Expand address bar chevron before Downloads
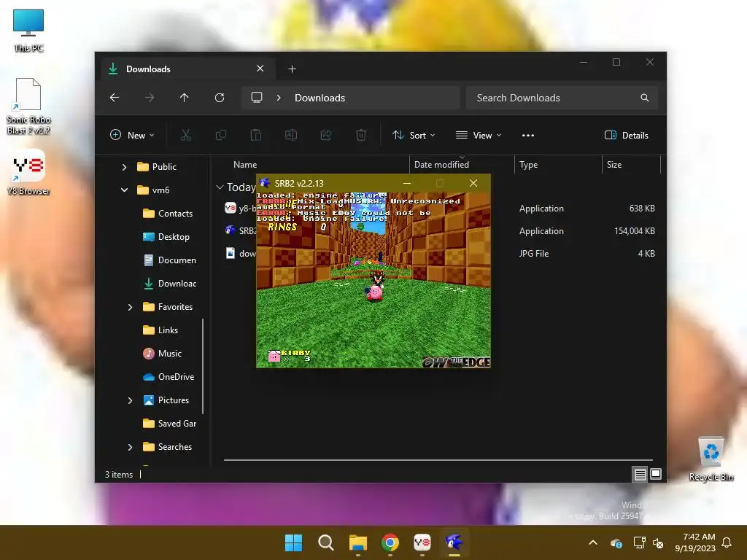Image resolution: width=747 pixels, height=560 pixels. [279, 98]
